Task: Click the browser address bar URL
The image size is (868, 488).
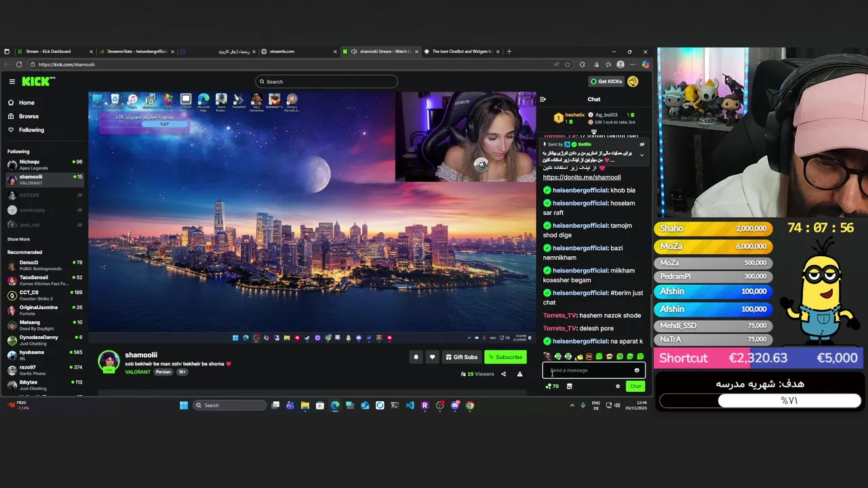Action: pyautogui.click(x=66, y=64)
